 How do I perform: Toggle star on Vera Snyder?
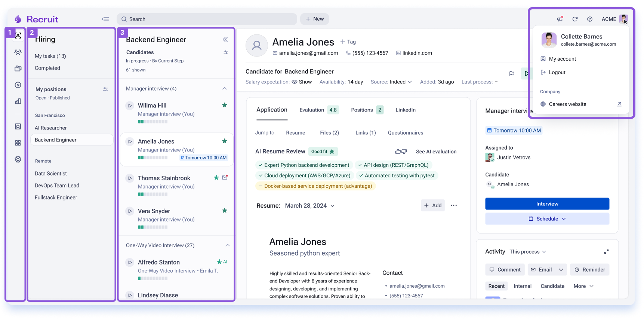[225, 211]
